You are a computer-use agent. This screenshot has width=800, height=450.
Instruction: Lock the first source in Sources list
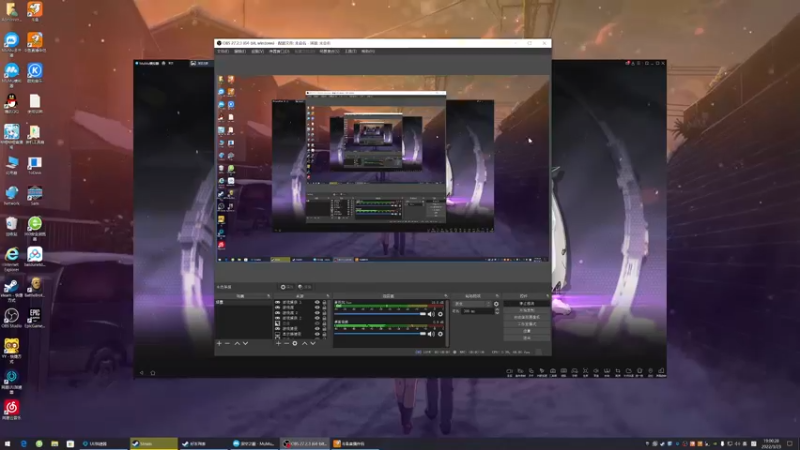(324, 303)
